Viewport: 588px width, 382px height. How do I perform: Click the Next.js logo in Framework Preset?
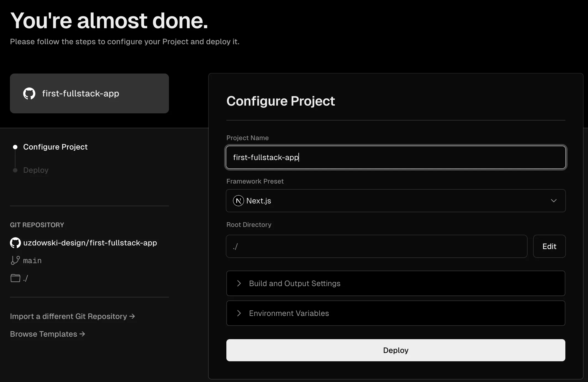(238, 201)
